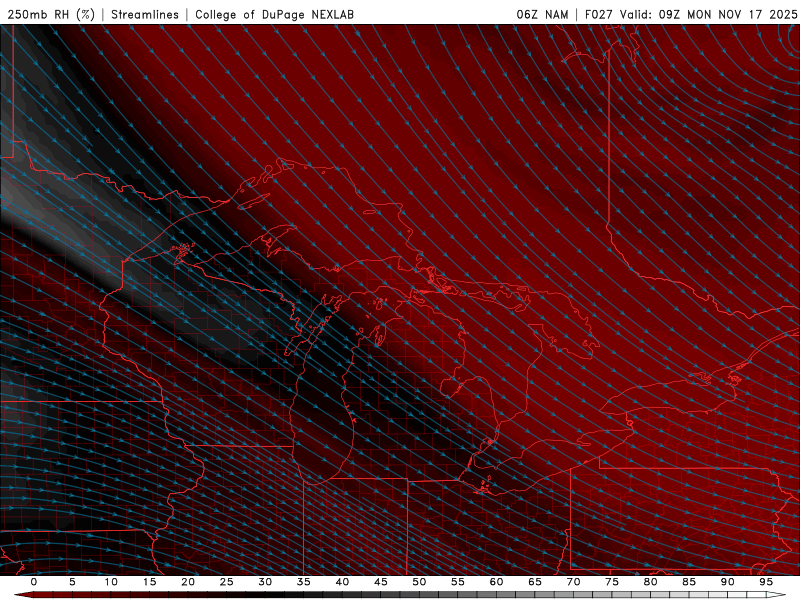Image resolution: width=800 pixels, height=600 pixels.
Task: Click the color bar at value 0
Action: point(34,595)
